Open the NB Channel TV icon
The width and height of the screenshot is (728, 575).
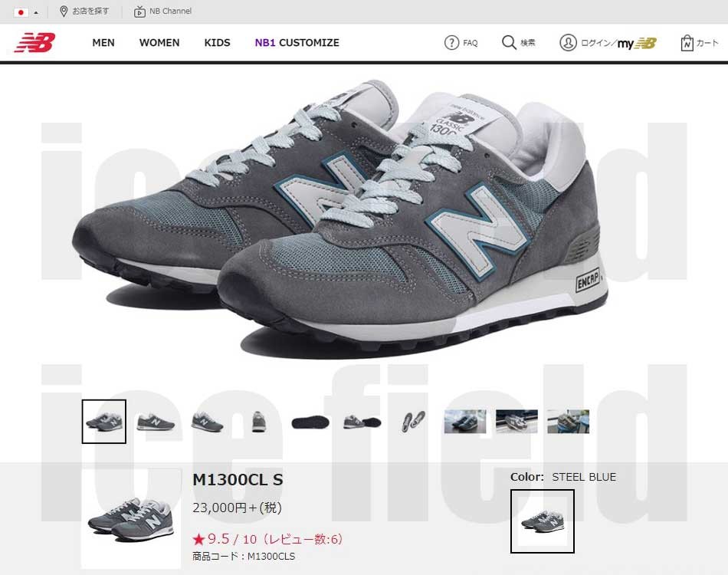(x=139, y=11)
